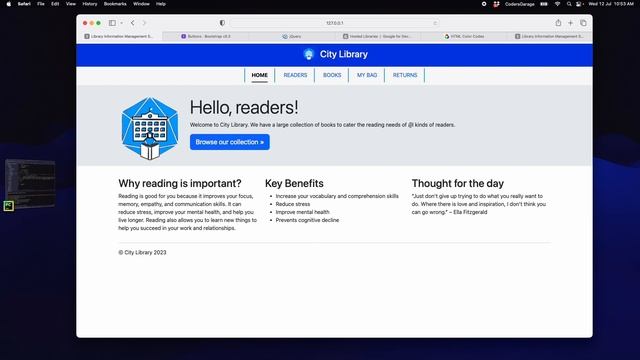
Task: Toggle the Safari sidebar icon
Action: tap(112, 23)
